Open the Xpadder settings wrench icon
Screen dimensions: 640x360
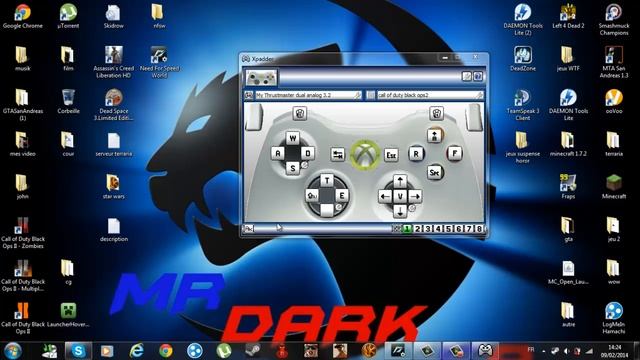[x=467, y=76]
